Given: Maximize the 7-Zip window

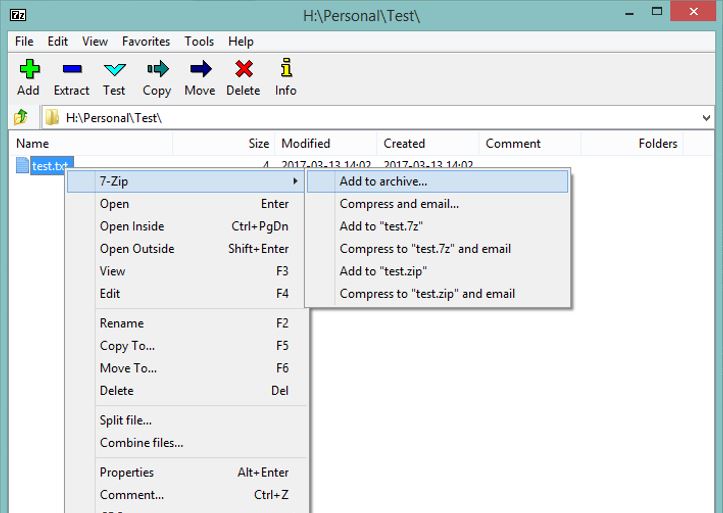Looking at the screenshot, I should [x=657, y=12].
